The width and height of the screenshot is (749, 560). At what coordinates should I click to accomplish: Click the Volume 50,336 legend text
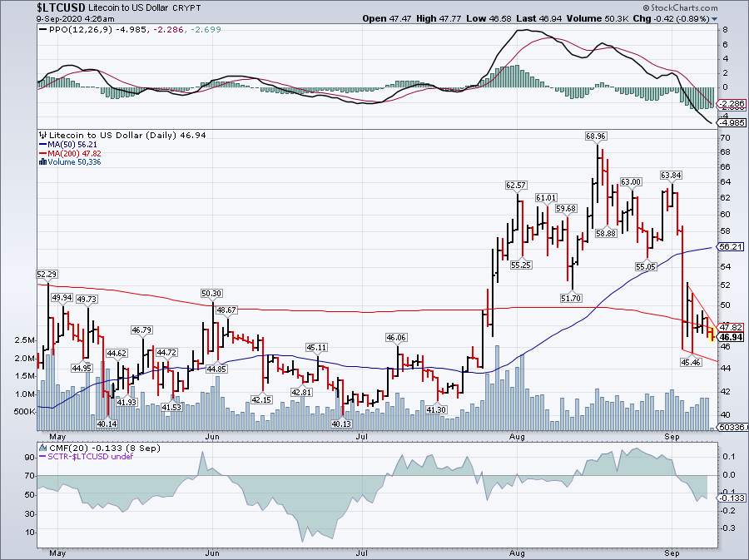click(x=74, y=161)
